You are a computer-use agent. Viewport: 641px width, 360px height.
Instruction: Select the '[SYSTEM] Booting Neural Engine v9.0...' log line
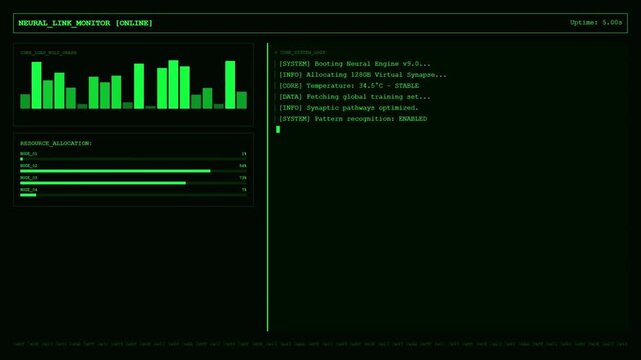[x=354, y=64]
